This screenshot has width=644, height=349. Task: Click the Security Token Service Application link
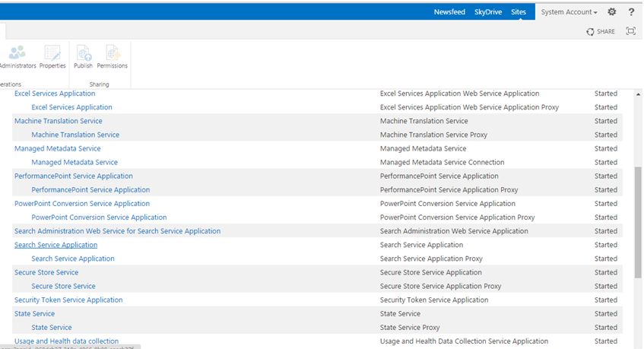(68, 300)
